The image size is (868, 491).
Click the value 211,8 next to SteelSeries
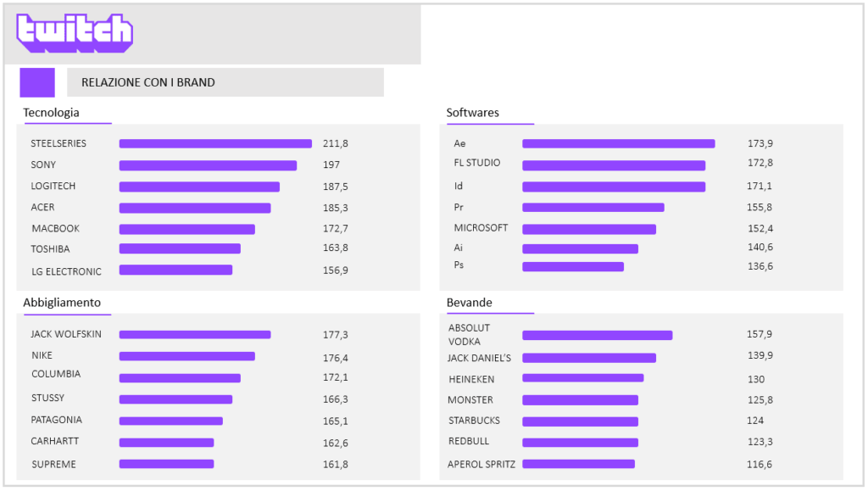pos(336,143)
